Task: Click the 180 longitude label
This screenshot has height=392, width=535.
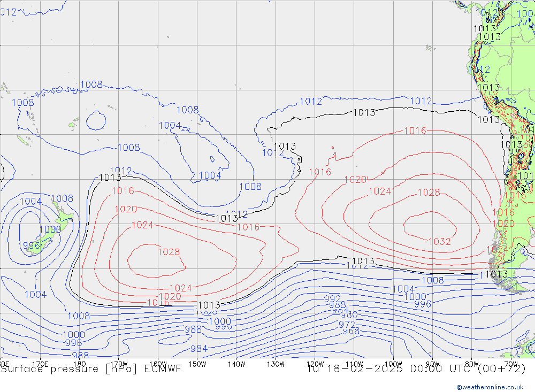Action: click(x=80, y=364)
